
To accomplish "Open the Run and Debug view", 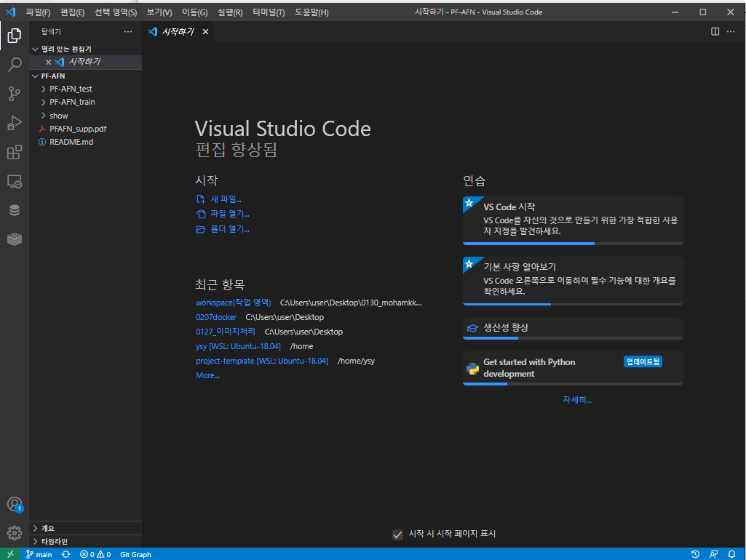I will 15,123.
